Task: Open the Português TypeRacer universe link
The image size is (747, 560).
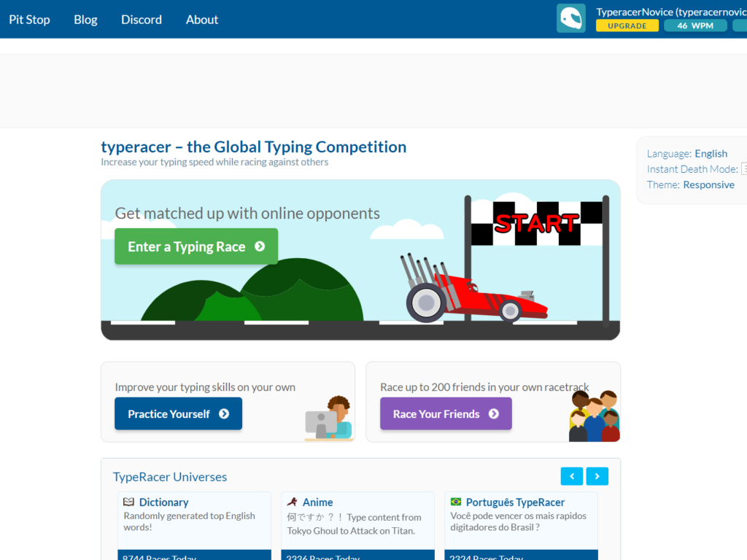Action: (515, 502)
